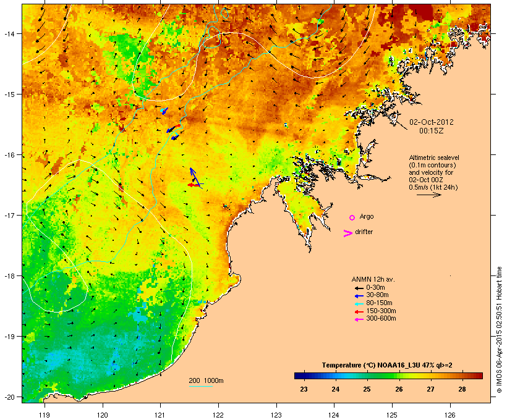
Task: Click the colorbar value 26
Action: click(x=399, y=389)
